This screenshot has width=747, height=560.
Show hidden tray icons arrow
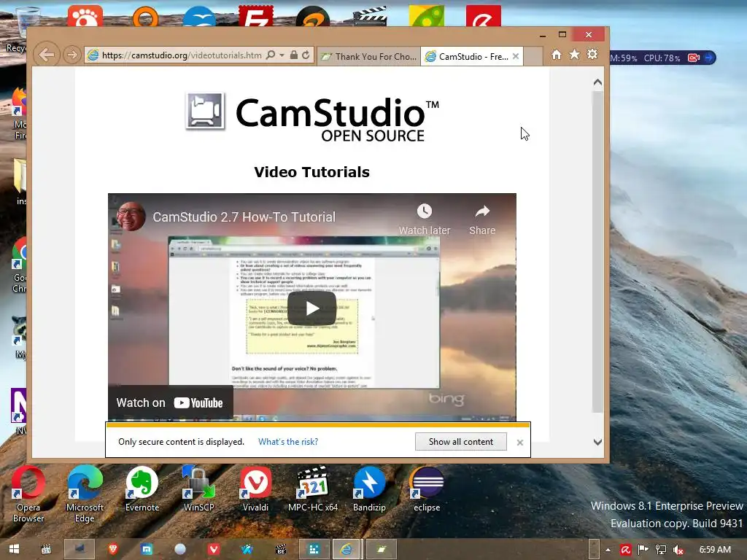(x=608, y=550)
